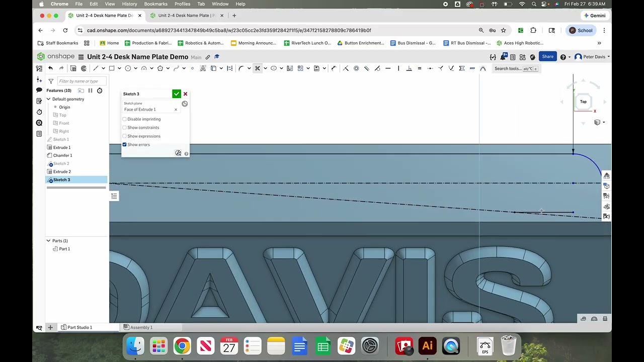The width and height of the screenshot is (644, 362).
Task: Open dropdown arrow next to Trim tool
Action: point(265,68)
